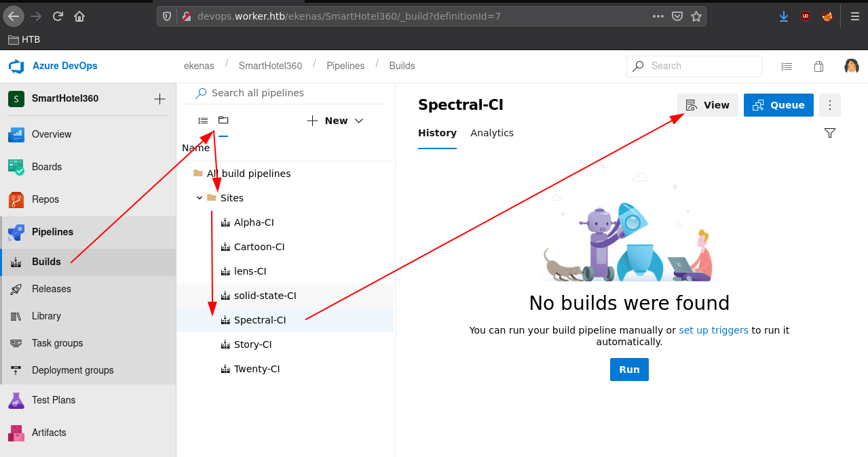Select Releases in Pipelines menu
The height and width of the screenshot is (457, 868).
tap(88, 289)
